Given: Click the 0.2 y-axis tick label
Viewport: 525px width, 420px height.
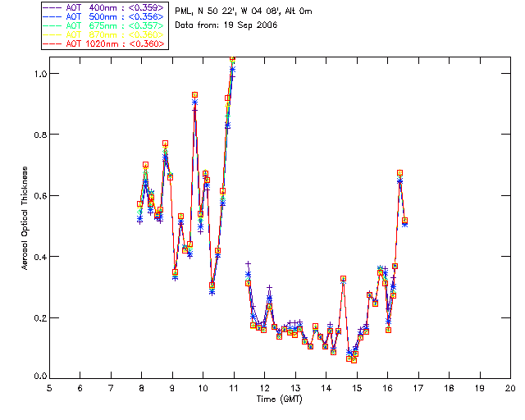Looking at the screenshot, I should 40,317.
